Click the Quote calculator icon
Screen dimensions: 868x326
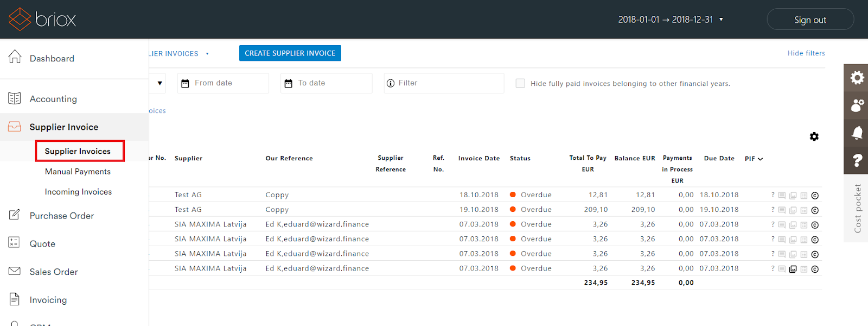point(14,243)
